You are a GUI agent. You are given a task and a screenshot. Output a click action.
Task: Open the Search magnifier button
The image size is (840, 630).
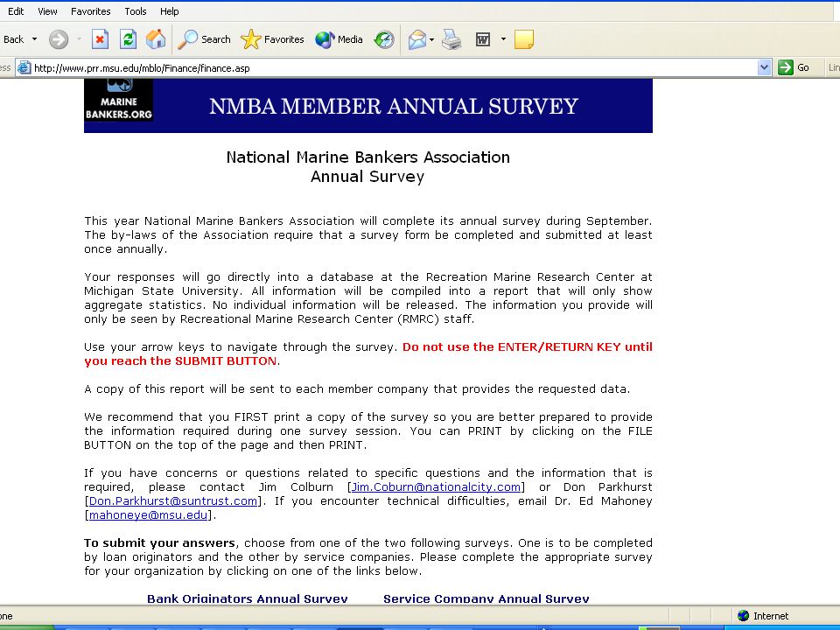pyautogui.click(x=204, y=39)
